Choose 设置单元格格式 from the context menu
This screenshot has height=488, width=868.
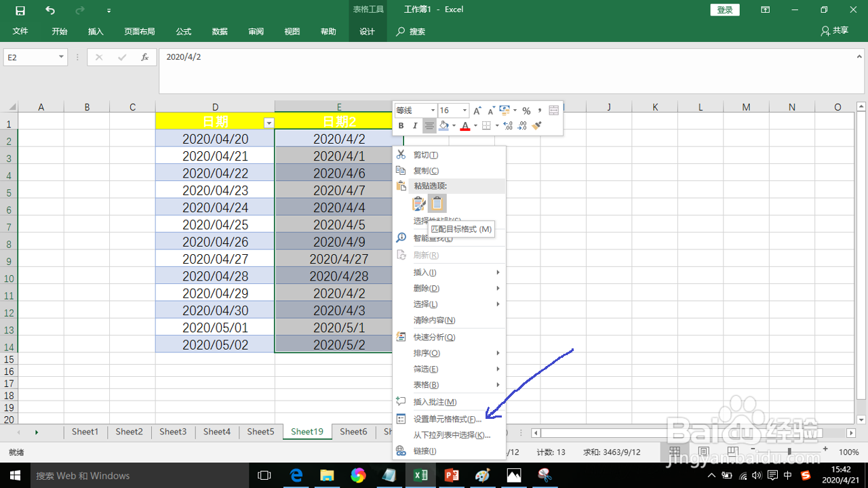pyautogui.click(x=449, y=419)
